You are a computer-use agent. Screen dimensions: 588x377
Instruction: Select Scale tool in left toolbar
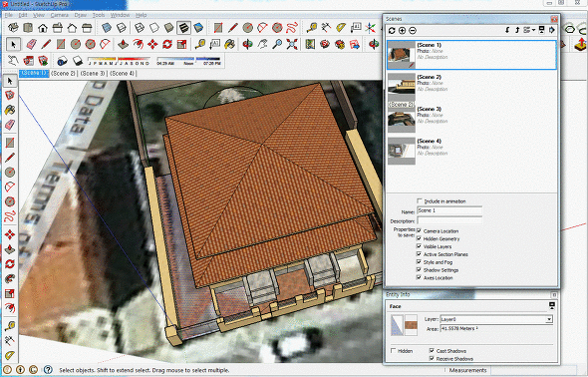[10, 293]
